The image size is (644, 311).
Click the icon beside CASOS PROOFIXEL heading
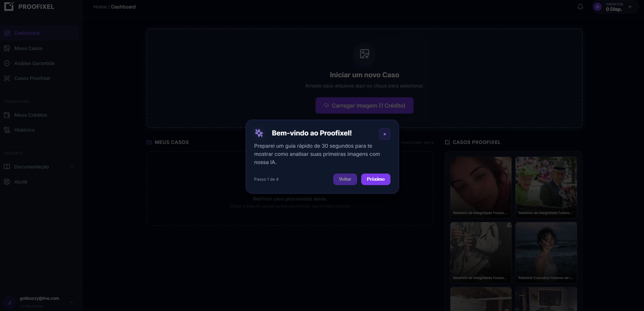[447, 142]
